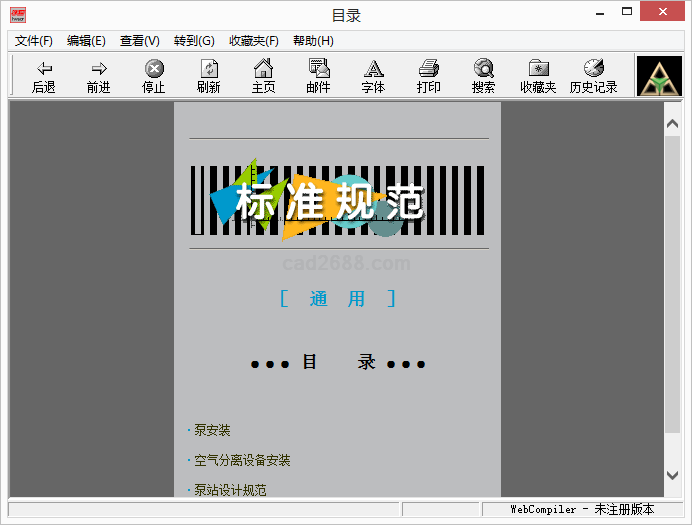Open the 转到(G) menu
The image size is (692, 525).
pos(194,41)
